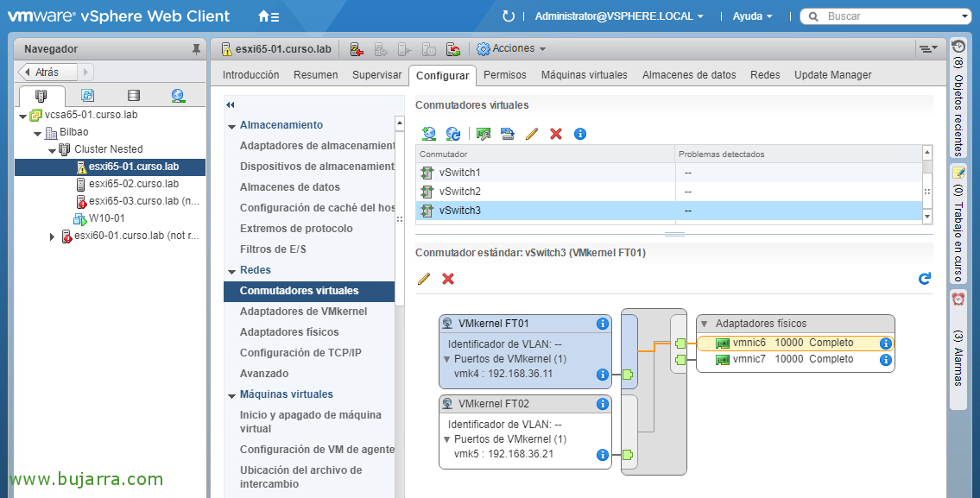This screenshot has width=980, height=498.
Task: Refresh the vSphere Web Client
Action: (508, 16)
